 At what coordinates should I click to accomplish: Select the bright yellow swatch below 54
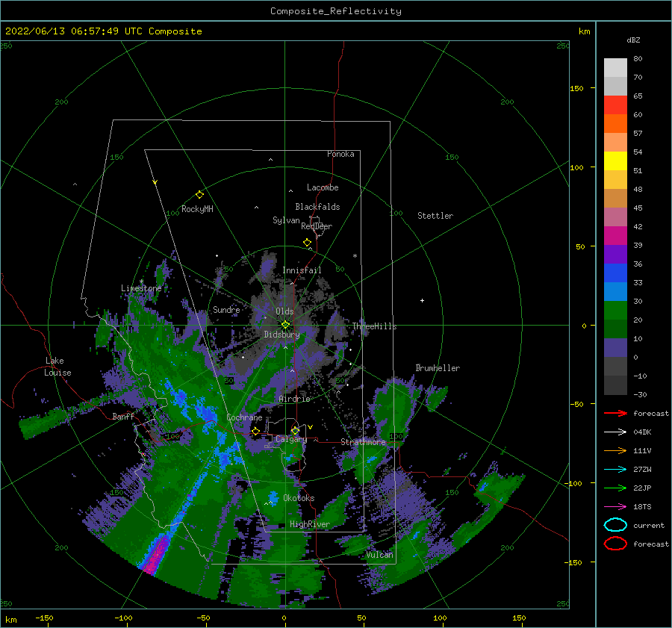[615, 161]
